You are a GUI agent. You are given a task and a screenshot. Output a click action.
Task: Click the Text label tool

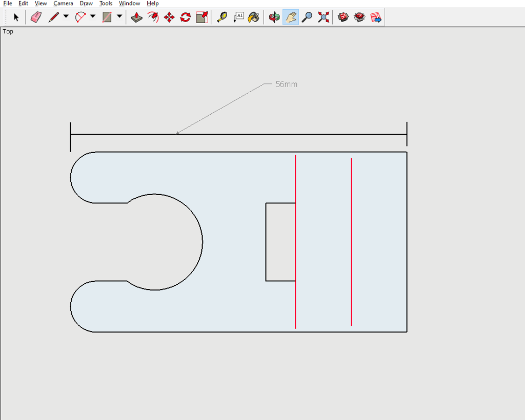238,17
